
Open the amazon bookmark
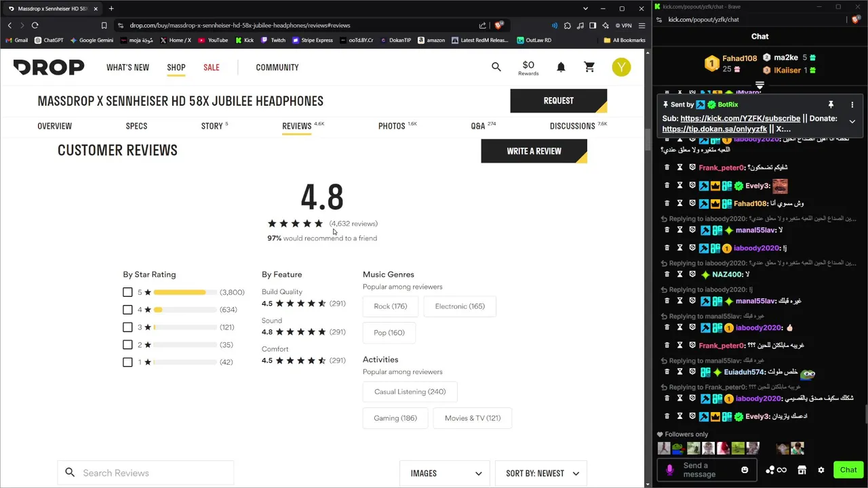click(x=431, y=40)
